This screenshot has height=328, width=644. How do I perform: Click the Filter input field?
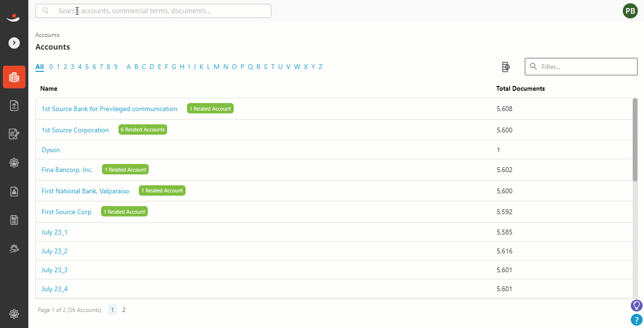581,67
